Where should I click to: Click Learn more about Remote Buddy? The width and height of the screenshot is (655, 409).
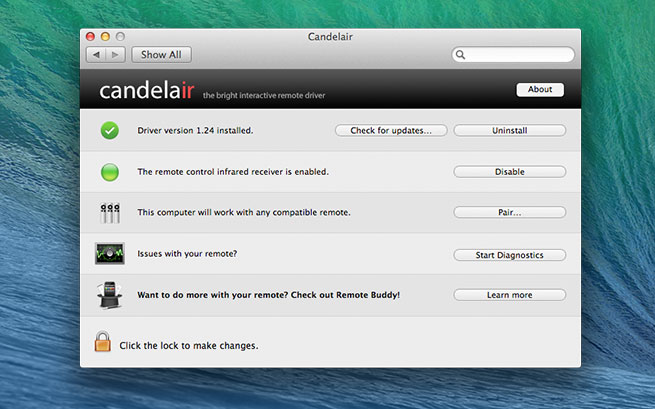point(510,295)
